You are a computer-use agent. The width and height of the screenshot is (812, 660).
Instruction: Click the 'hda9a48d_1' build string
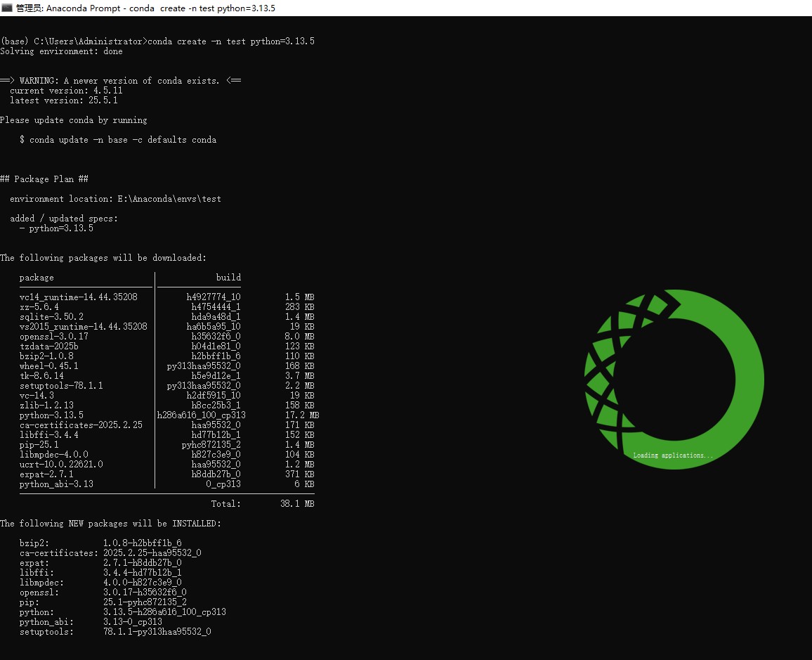(x=216, y=317)
